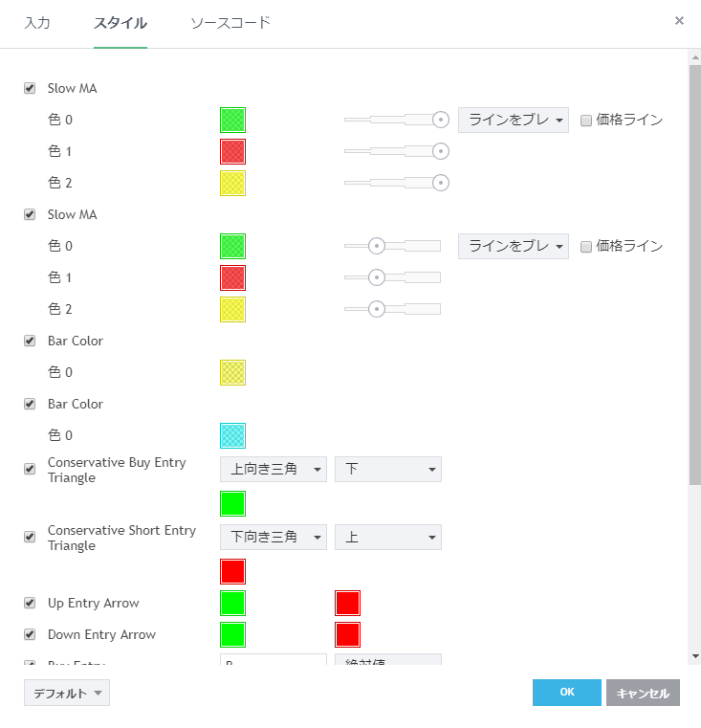The image size is (701, 728).
Task: Pick the cyan Bar Color swatch
Action: pos(232,435)
